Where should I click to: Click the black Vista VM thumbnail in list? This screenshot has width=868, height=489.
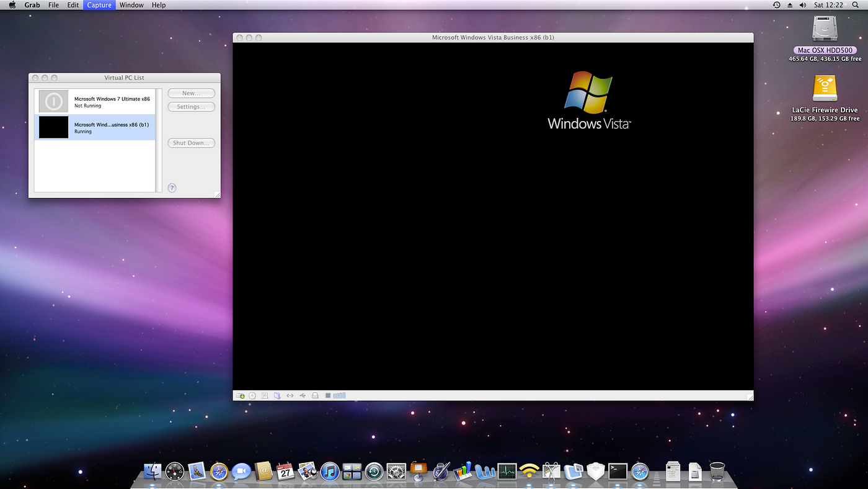pyautogui.click(x=54, y=127)
